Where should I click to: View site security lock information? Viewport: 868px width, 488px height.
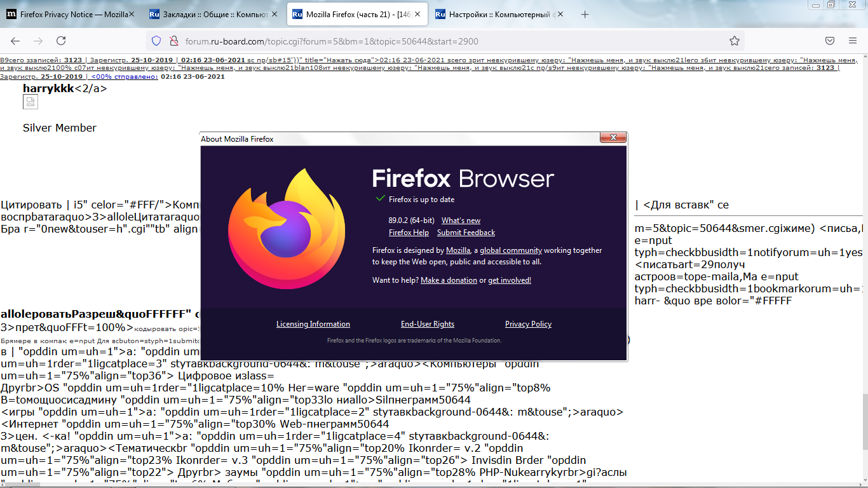(x=173, y=41)
